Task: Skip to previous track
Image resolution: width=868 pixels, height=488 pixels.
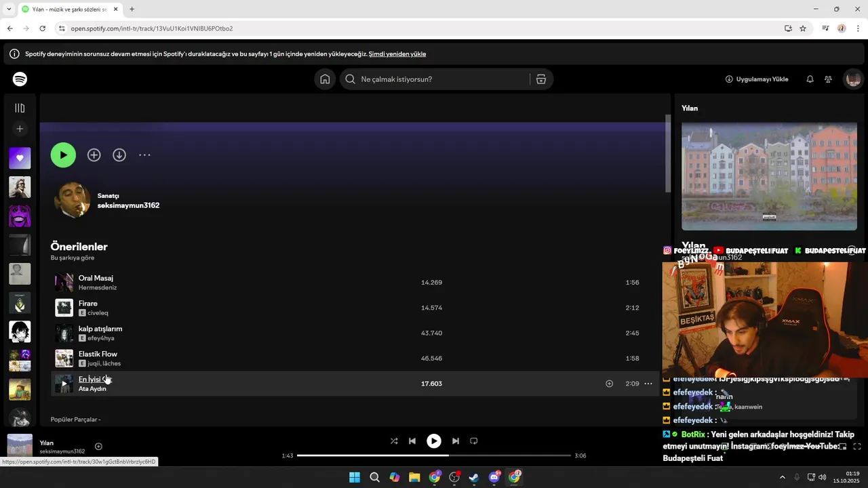Action: tap(412, 441)
